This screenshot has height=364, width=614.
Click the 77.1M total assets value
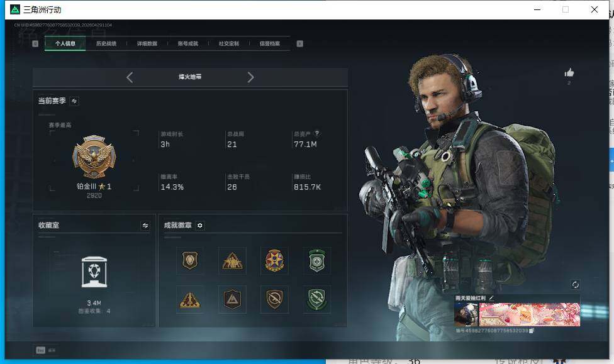(306, 145)
